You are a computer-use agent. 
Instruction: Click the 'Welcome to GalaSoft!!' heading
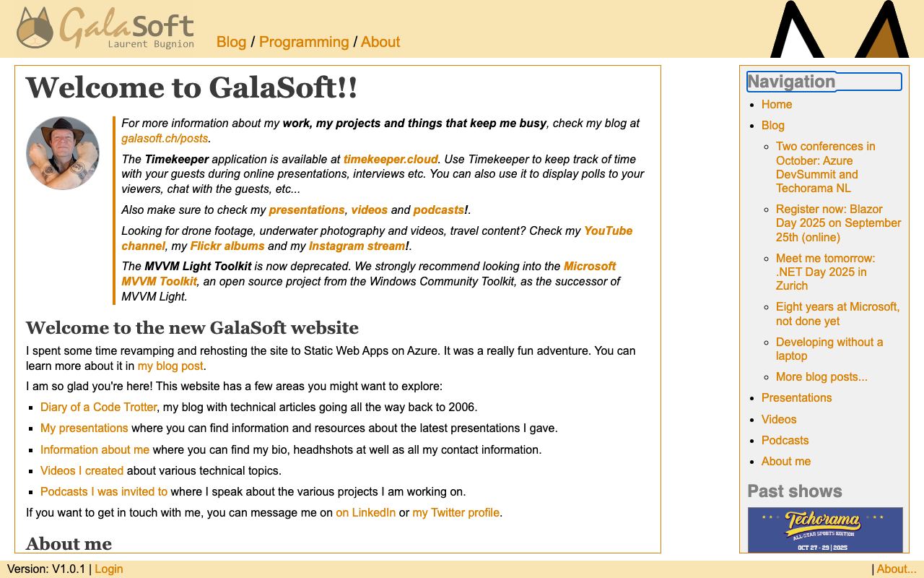coord(191,87)
